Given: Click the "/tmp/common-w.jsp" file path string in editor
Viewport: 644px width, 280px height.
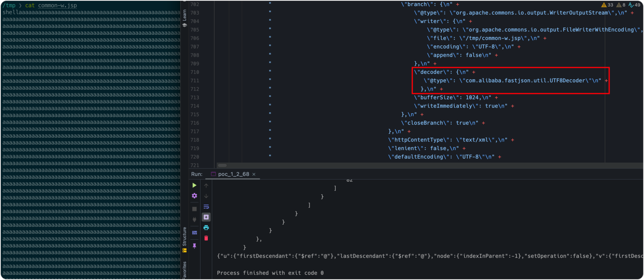Looking at the screenshot, I should coord(497,38).
